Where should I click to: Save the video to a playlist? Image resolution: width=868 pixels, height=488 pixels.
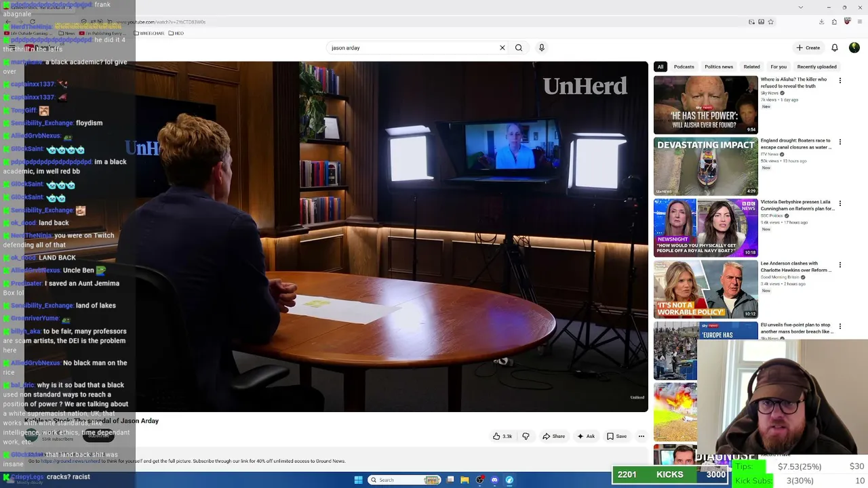click(x=617, y=436)
